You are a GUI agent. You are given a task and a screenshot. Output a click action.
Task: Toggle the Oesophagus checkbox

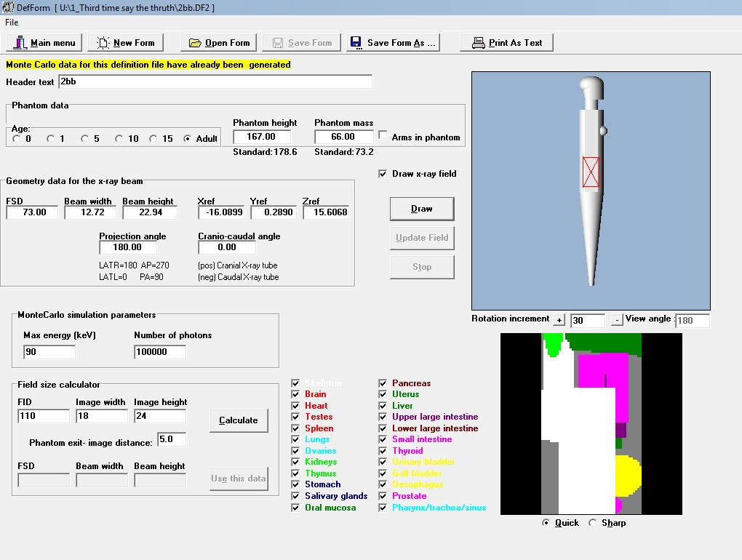click(383, 484)
